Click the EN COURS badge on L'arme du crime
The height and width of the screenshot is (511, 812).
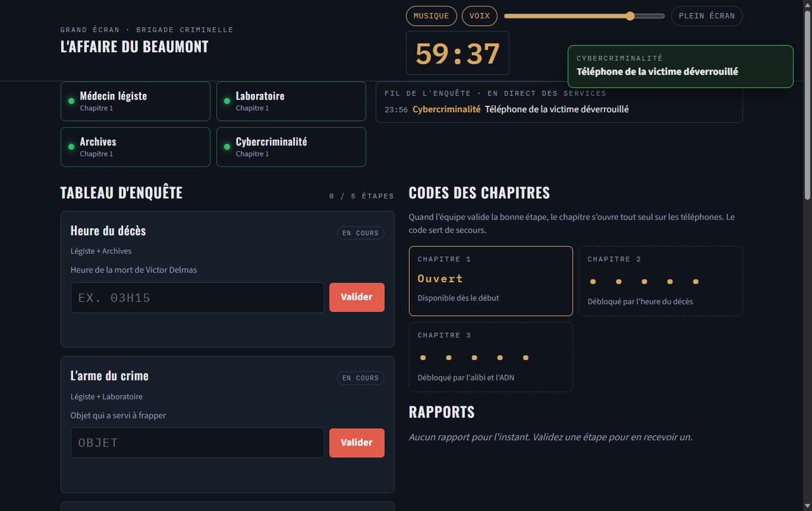click(360, 378)
